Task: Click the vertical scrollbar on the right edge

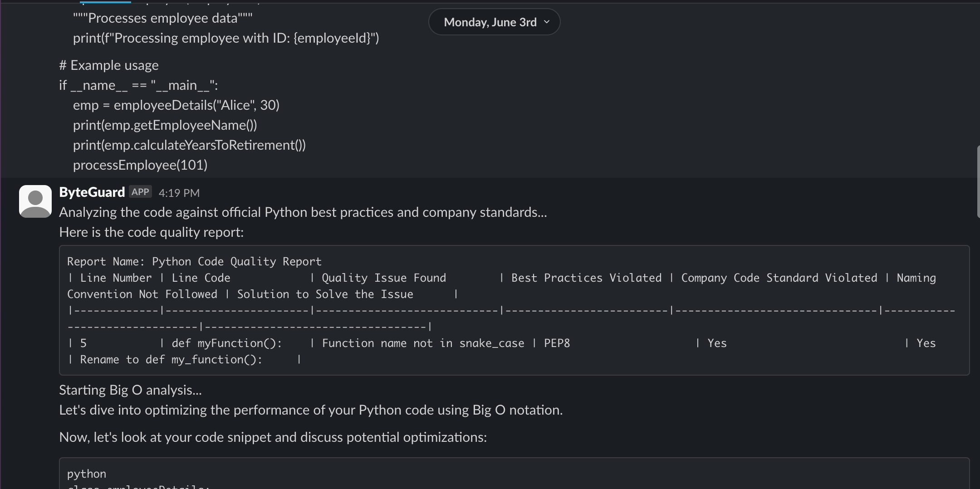Action: (978, 181)
